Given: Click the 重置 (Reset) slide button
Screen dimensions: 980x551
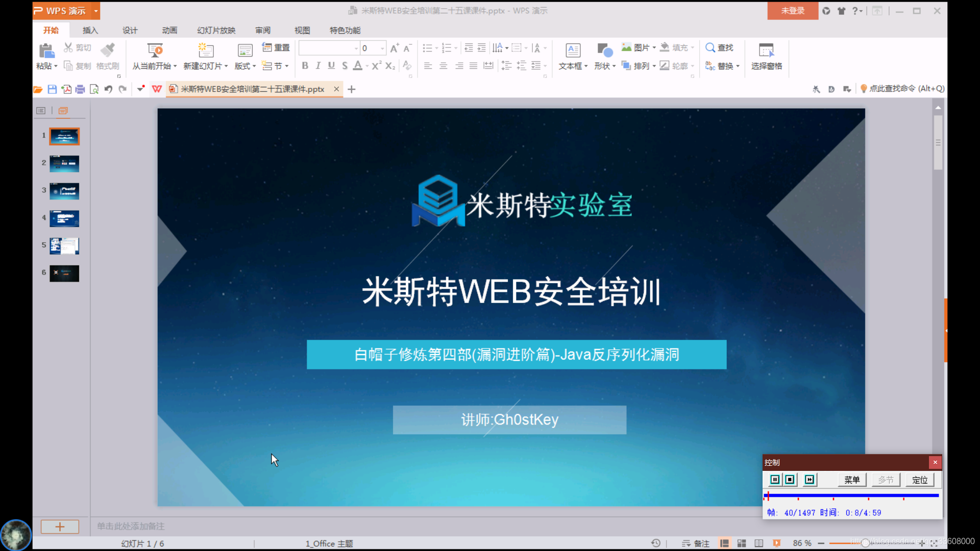Looking at the screenshot, I should (x=276, y=47).
